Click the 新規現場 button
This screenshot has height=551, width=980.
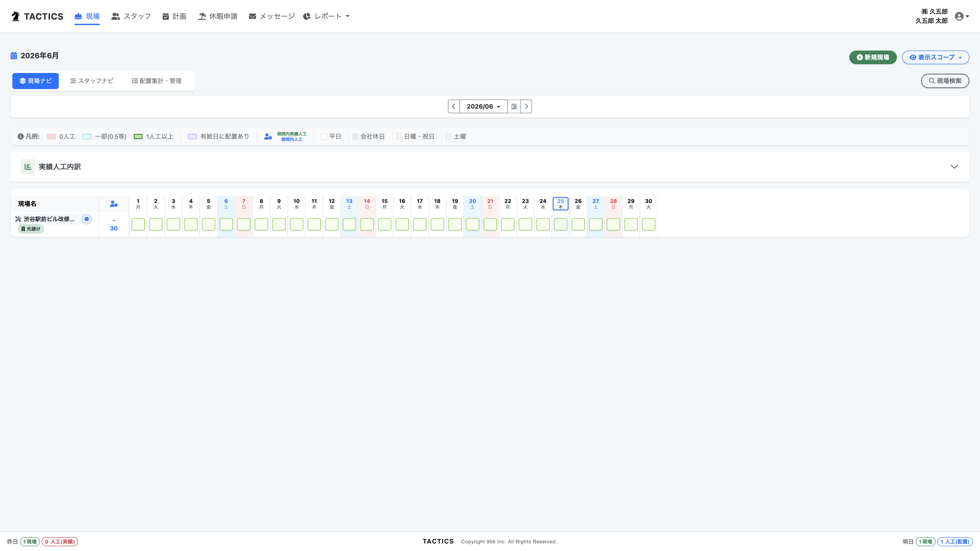click(873, 57)
